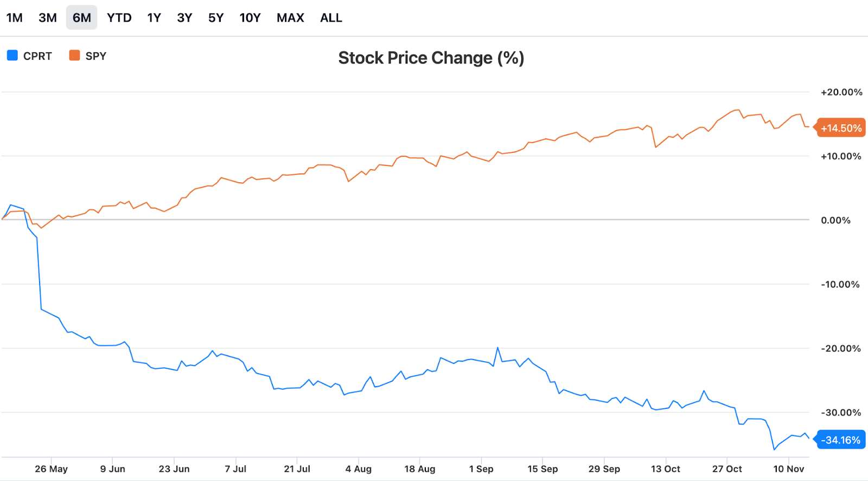The height and width of the screenshot is (481, 868).
Task: Select the MAX range option
Action: point(290,18)
